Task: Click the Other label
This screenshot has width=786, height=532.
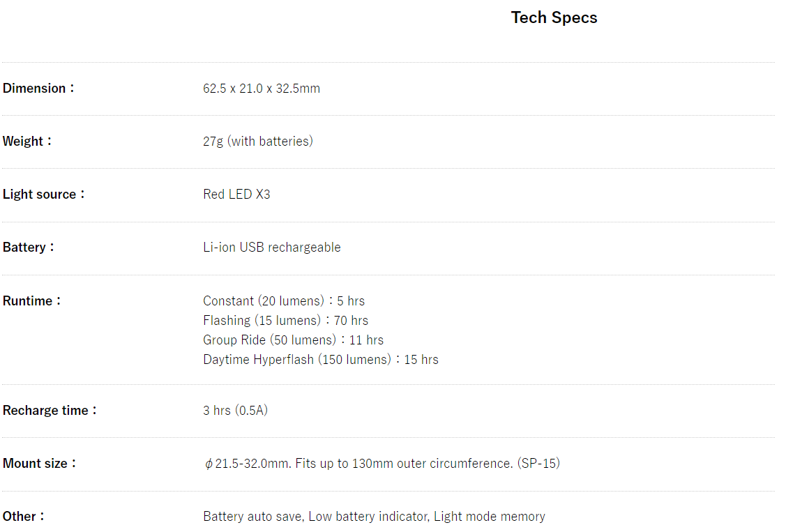Action: point(23,517)
